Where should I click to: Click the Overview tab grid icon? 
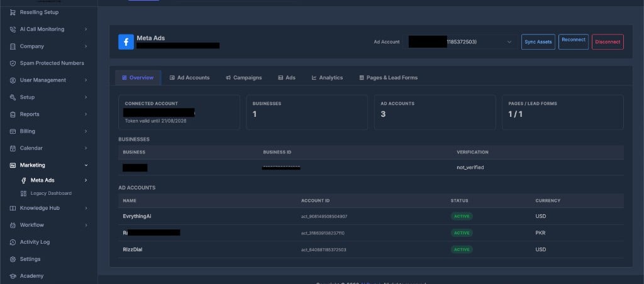coord(125,77)
